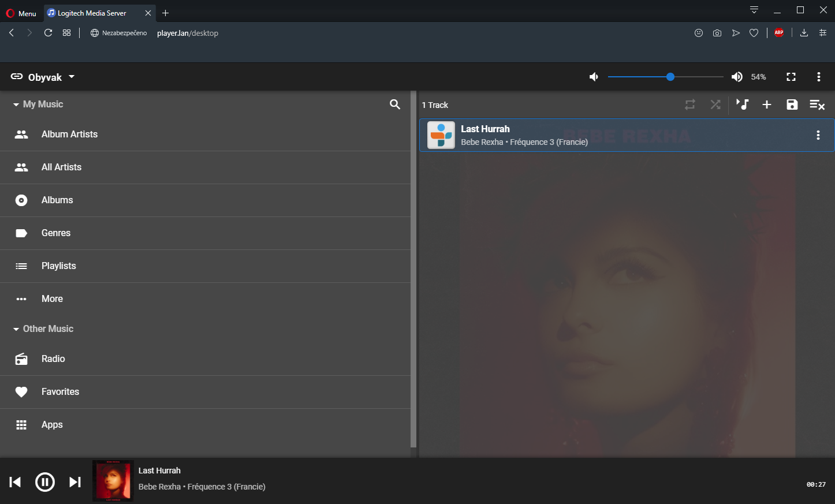Image resolution: width=835 pixels, height=504 pixels.
Task: Open All Artists
Action: coord(205,167)
